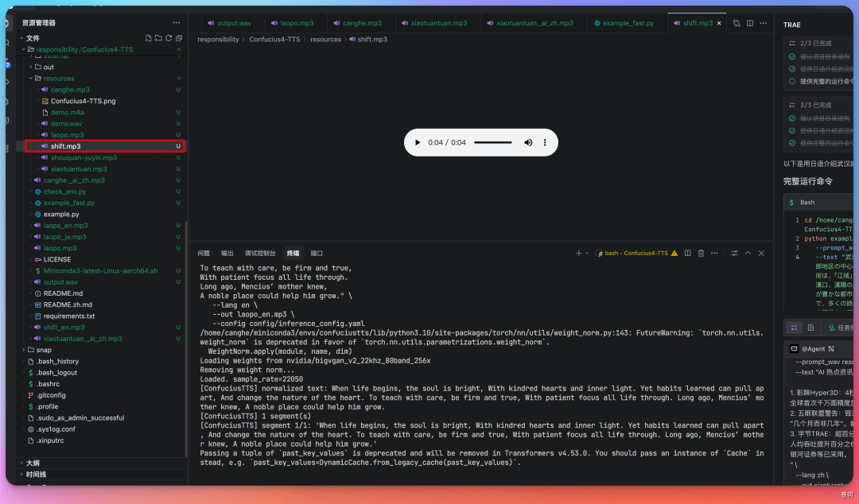
Task: Open demo.m4a file
Action: pos(68,112)
